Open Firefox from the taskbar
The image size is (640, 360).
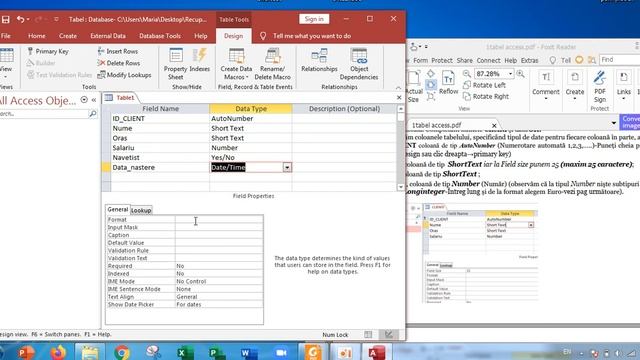[58, 352]
